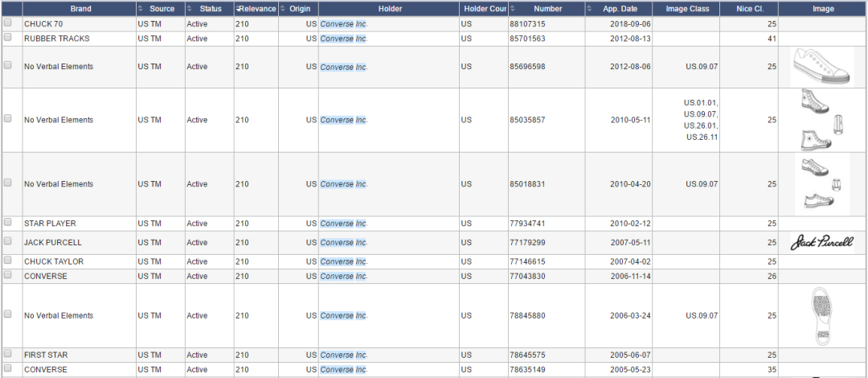The width and height of the screenshot is (868, 378).
Task: Sort by Source using its sort arrows
Action: (140, 9)
